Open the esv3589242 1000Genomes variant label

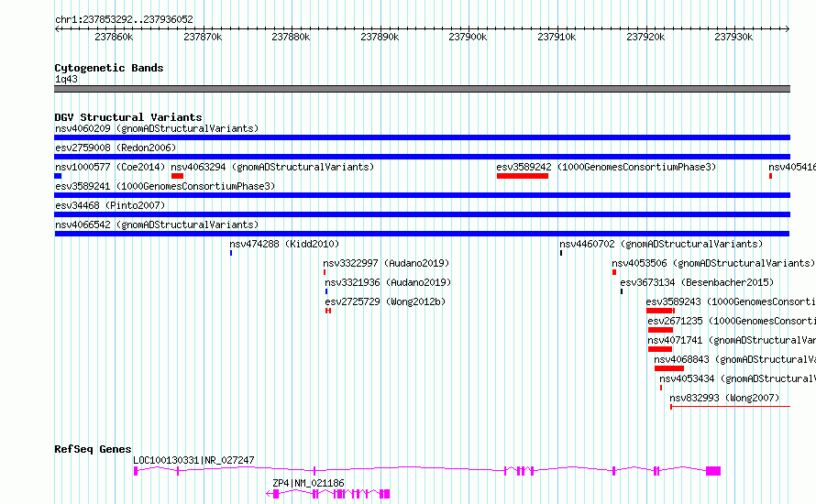point(606,167)
